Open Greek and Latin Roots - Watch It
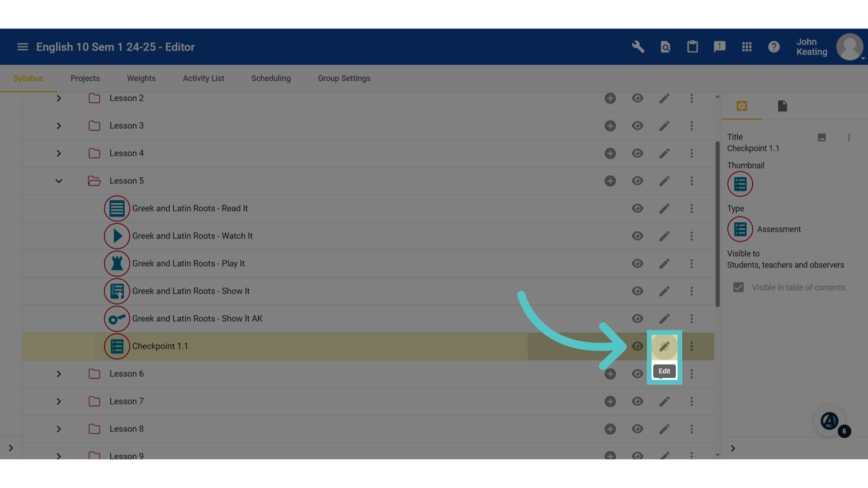The height and width of the screenshot is (488, 868). (x=192, y=236)
